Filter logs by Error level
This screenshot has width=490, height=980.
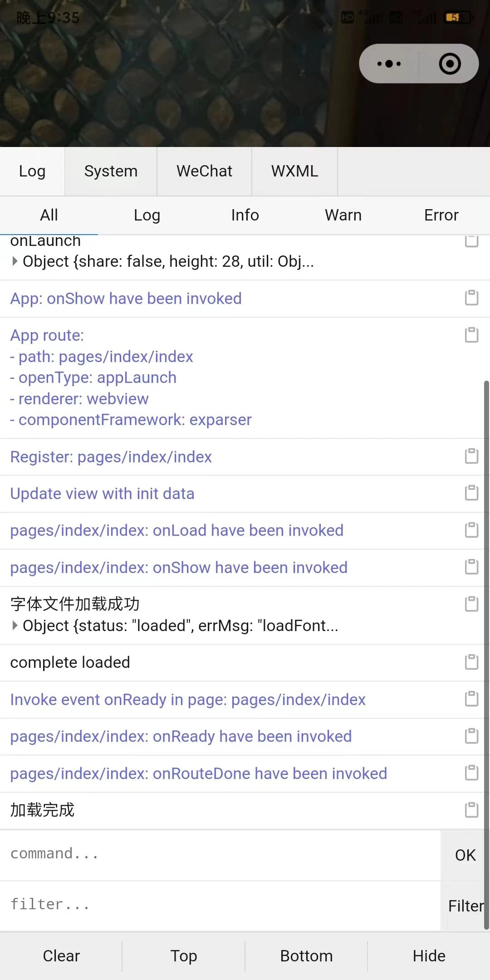tap(441, 215)
